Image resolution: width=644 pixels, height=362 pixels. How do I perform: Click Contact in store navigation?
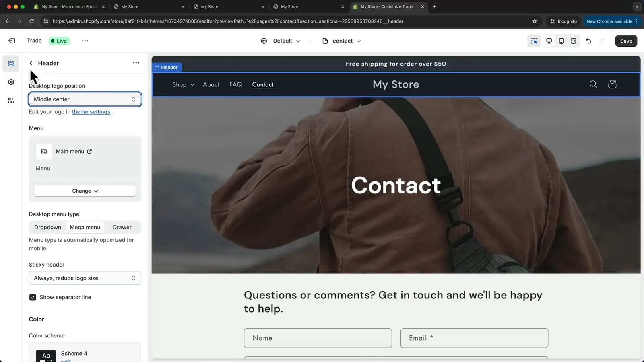tap(263, 84)
